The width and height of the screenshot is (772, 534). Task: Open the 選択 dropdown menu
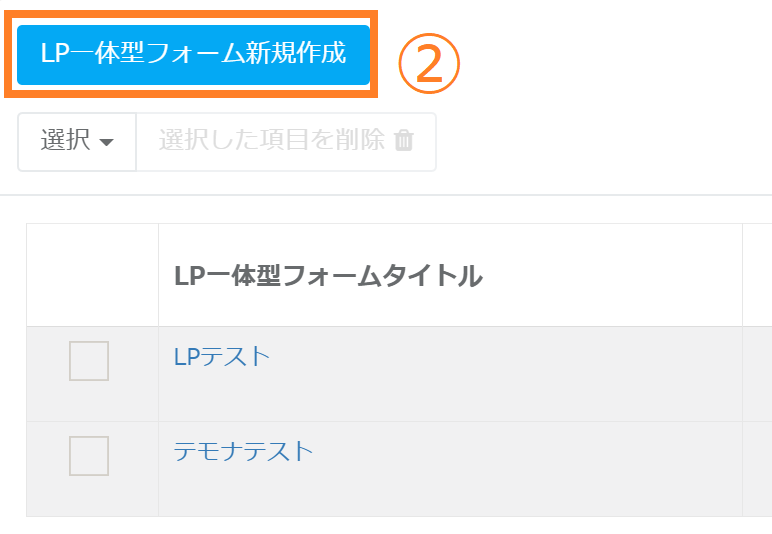coord(77,141)
